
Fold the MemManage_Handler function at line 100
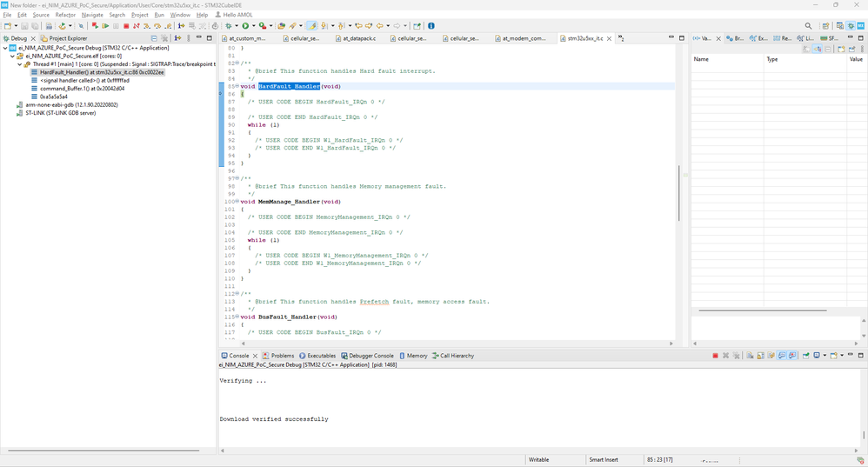click(x=237, y=202)
